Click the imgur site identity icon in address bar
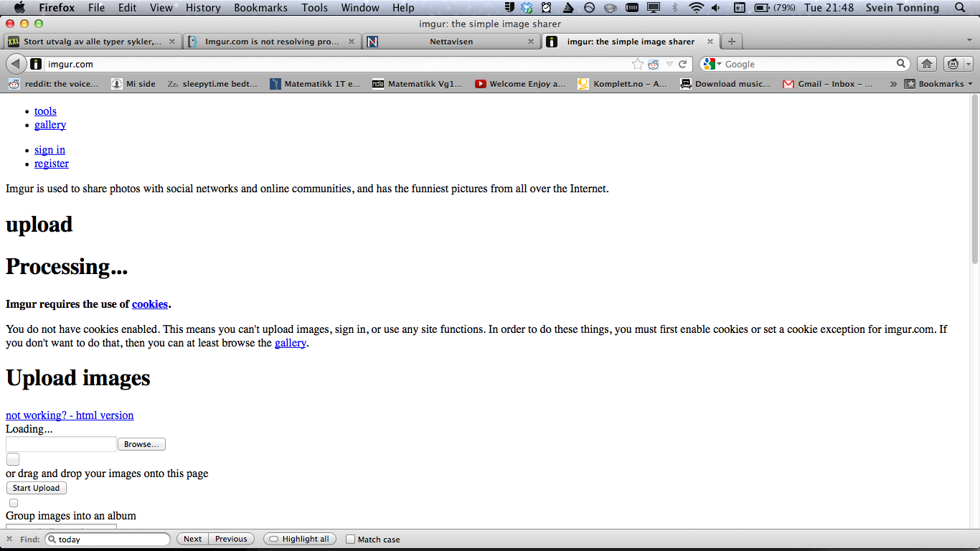Viewport: 980px width, 551px height. 36,64
